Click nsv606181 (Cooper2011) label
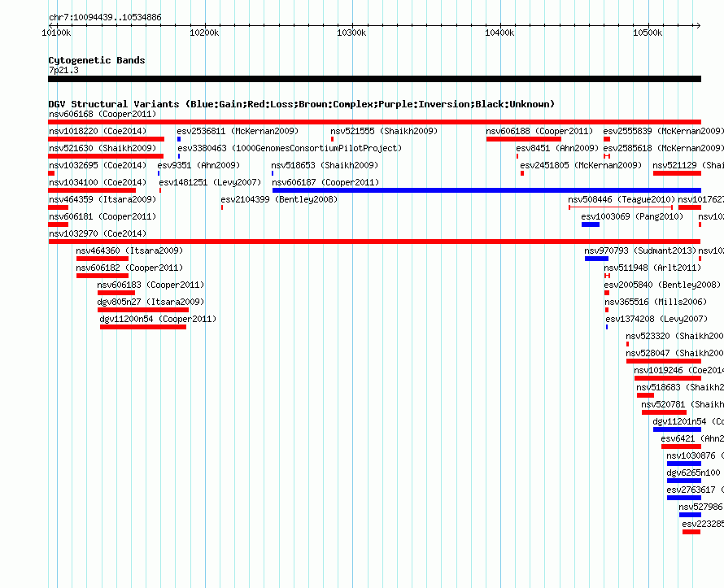This screenshot has height=588, width=724. pyautogui.click(x=102, y=216)
